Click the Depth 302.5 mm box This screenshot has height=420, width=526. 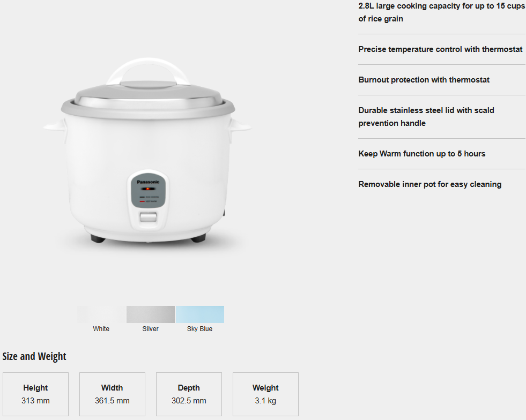pyautogui.click(x=189, y=394)
